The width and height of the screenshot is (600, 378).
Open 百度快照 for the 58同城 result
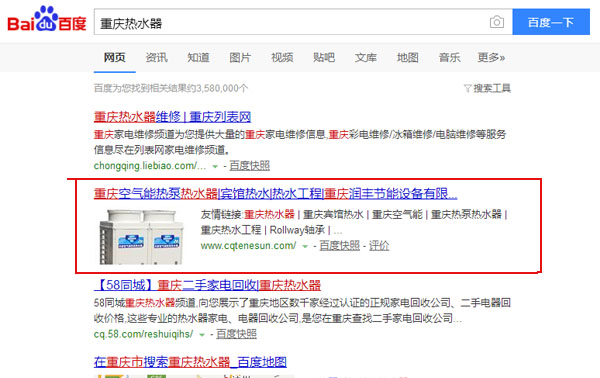click(236, 334)
